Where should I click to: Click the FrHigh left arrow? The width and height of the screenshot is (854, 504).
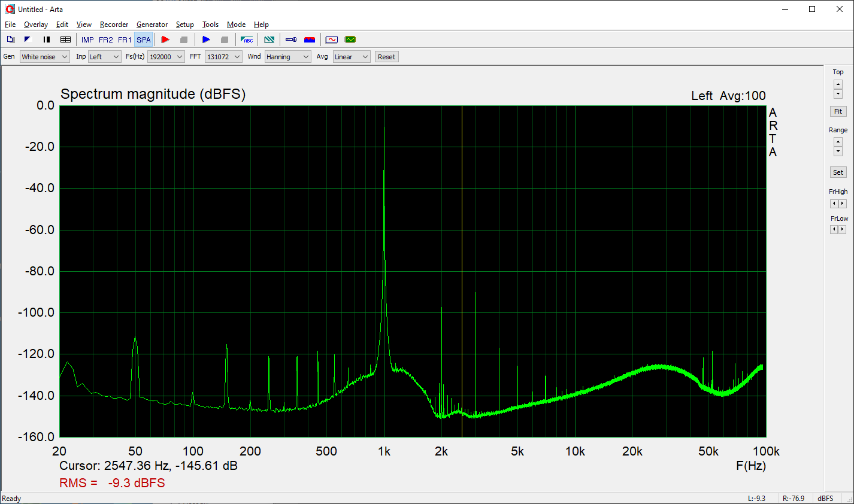(834, 204)
